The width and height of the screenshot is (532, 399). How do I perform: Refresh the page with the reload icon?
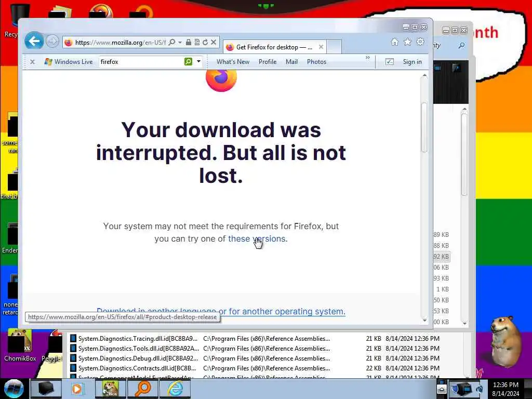click(205, 42)
